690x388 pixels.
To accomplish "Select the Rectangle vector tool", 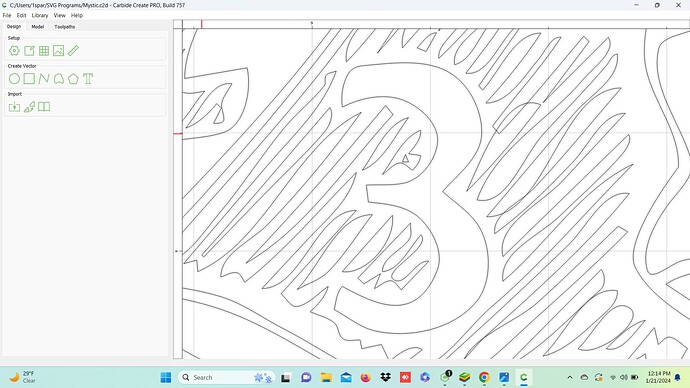I will [x=29, y=79].
